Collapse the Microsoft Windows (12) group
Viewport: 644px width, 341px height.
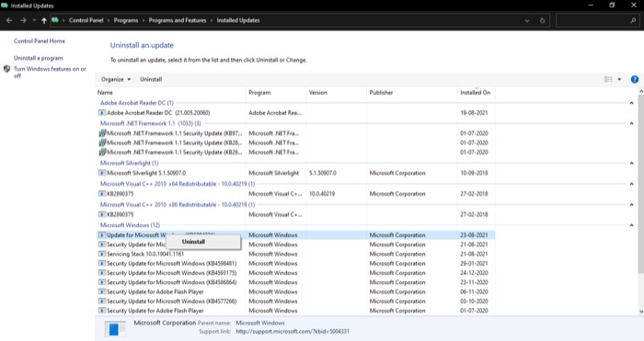[x=632, y=225]
